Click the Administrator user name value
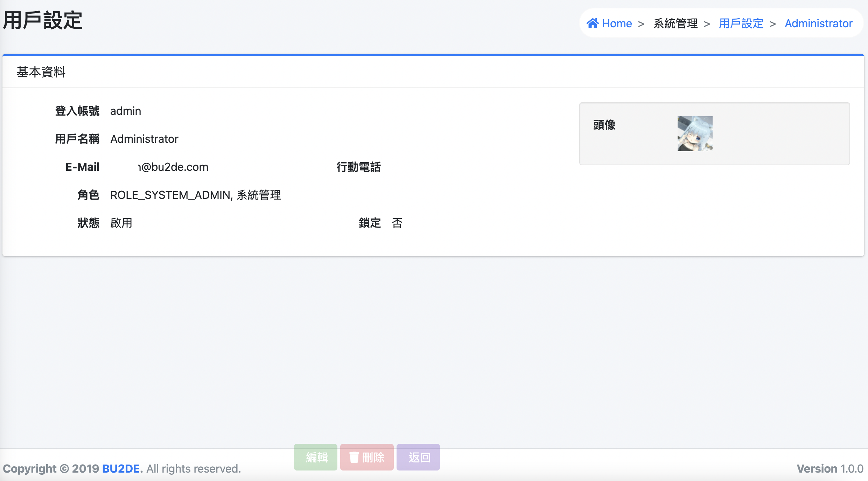 coord(144,139)
